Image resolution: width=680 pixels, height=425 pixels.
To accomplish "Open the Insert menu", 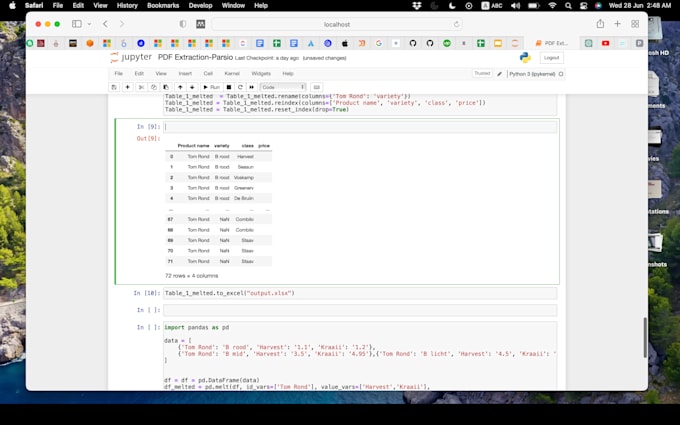I will pos(185,74).
